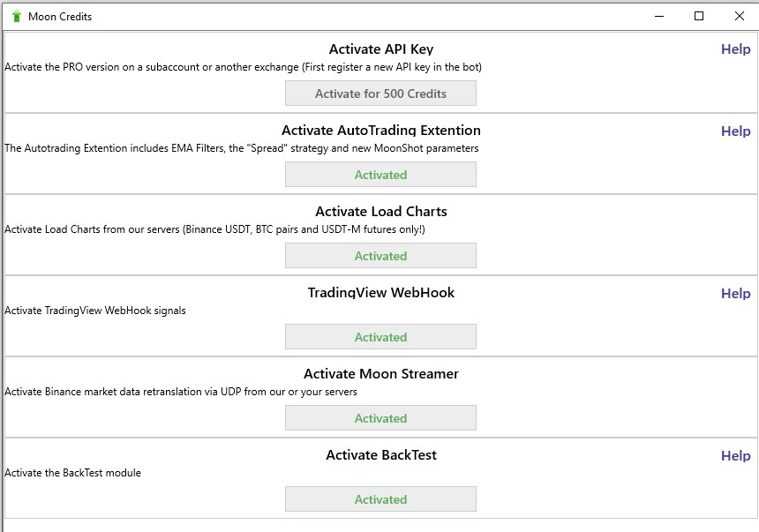Click the Activate BackTest module description text
The image size is (759, 532).
pos(72,473)
